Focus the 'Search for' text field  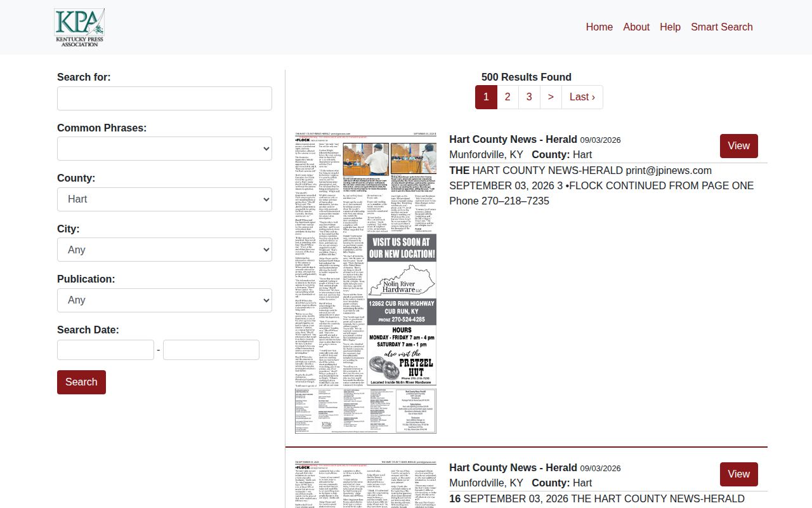[164, 98]
